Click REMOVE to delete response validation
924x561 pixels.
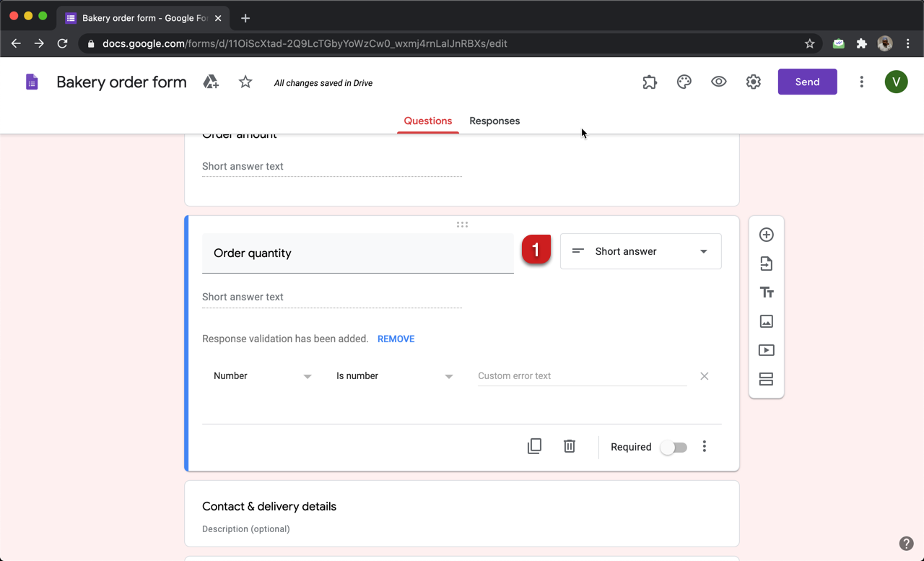coord(396,339)
